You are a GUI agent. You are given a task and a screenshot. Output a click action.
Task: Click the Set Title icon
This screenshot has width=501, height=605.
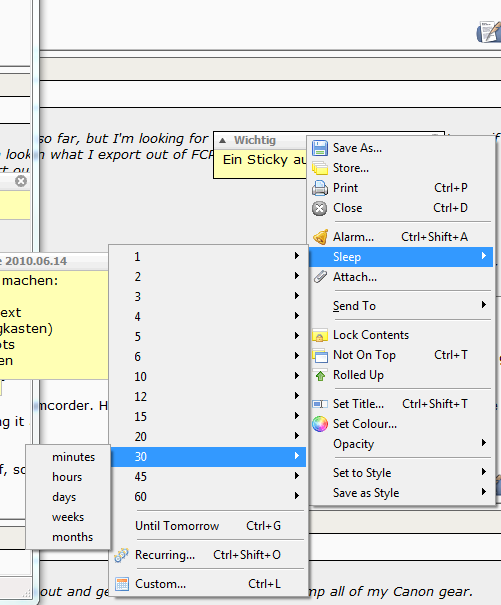[x=320, y=404]
